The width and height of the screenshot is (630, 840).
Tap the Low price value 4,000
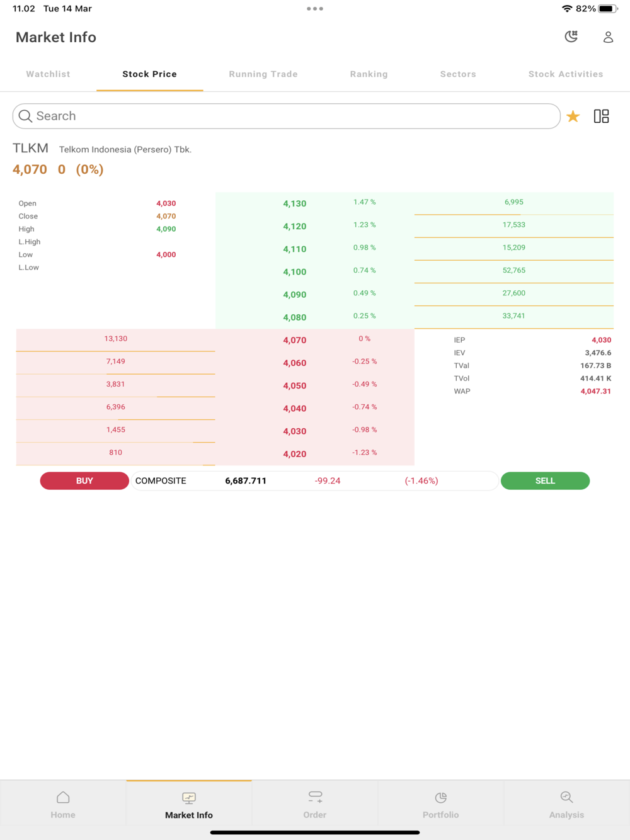point(166,255)
